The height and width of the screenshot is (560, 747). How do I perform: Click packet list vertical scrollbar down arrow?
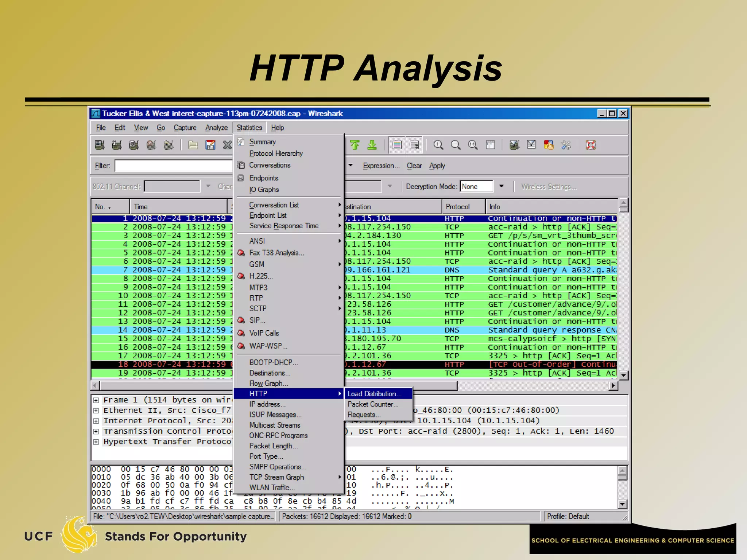(624, 375)
